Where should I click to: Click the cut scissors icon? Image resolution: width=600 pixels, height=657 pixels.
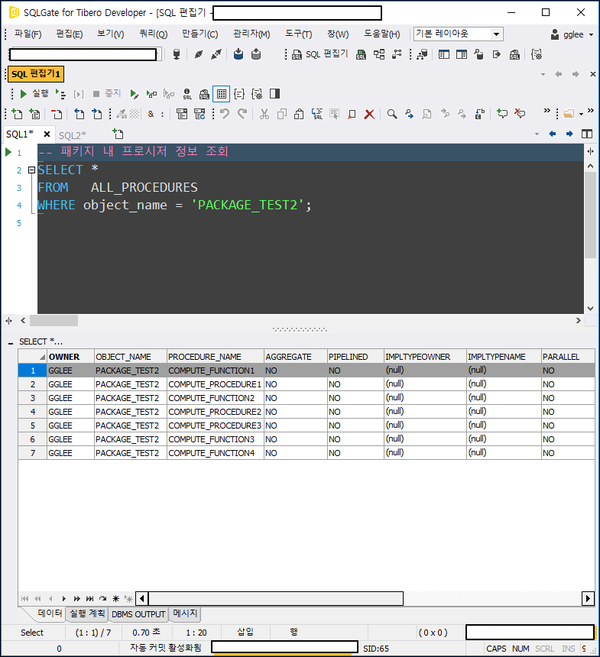[264, 114]
